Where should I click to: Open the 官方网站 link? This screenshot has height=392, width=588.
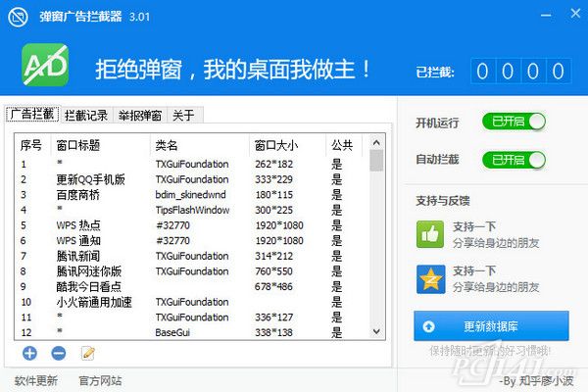(x=101, y=381)
